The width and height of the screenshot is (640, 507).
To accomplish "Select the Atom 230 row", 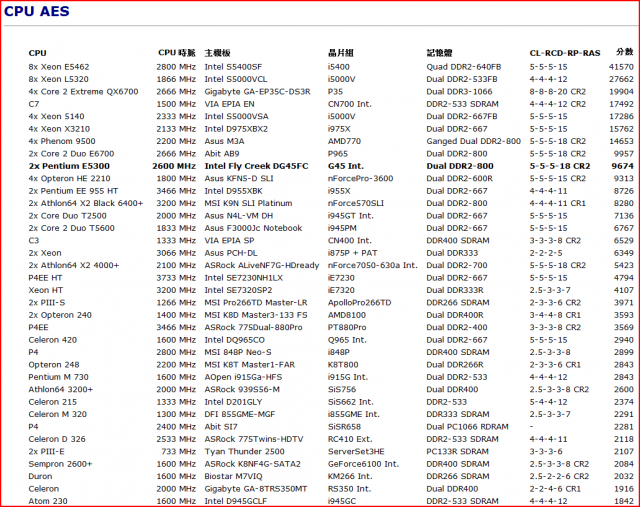I will coord(331,501).
